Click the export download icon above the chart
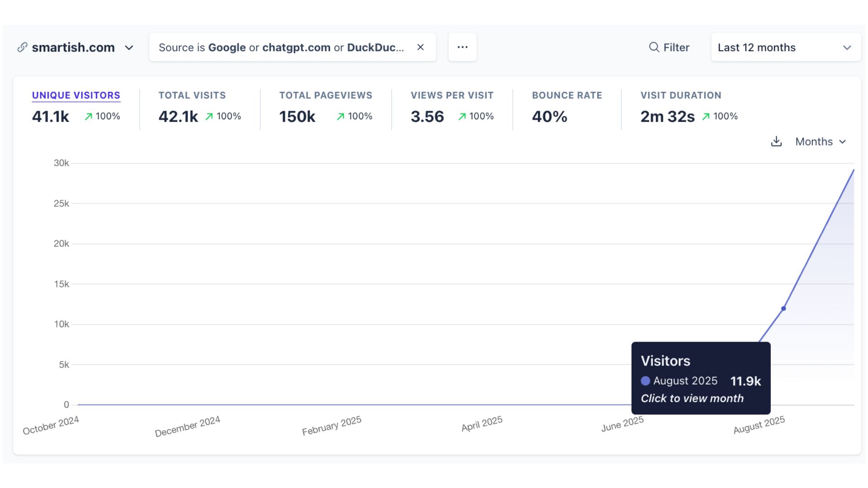The width and height of the screenshot is (868, 488). pyautogui.click(x=776, y=141)
